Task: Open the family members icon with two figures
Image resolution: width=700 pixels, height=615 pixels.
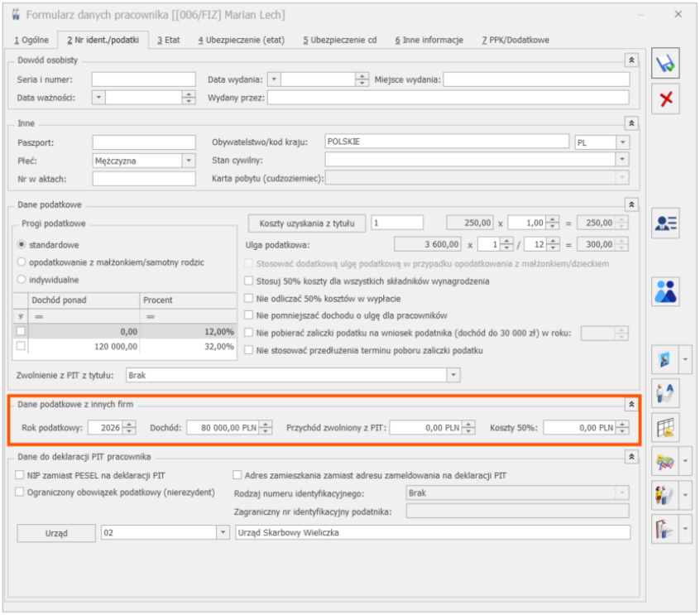Action: (665, 291)
